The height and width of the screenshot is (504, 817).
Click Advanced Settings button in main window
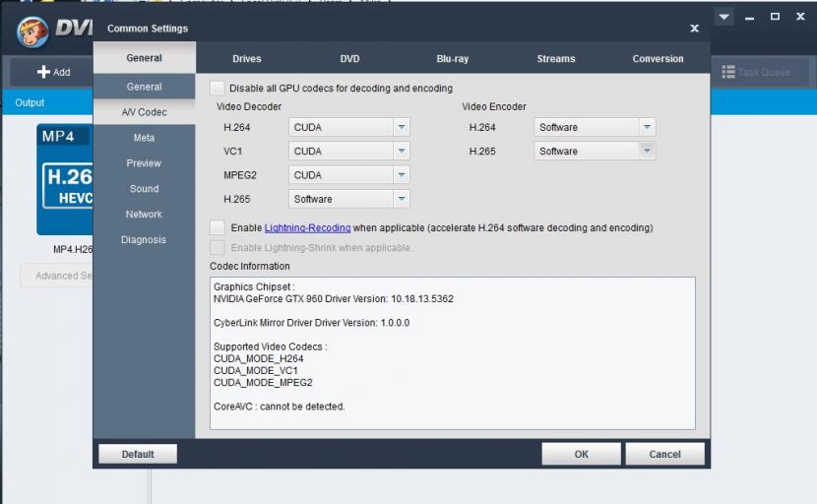(x=57, y=276)
